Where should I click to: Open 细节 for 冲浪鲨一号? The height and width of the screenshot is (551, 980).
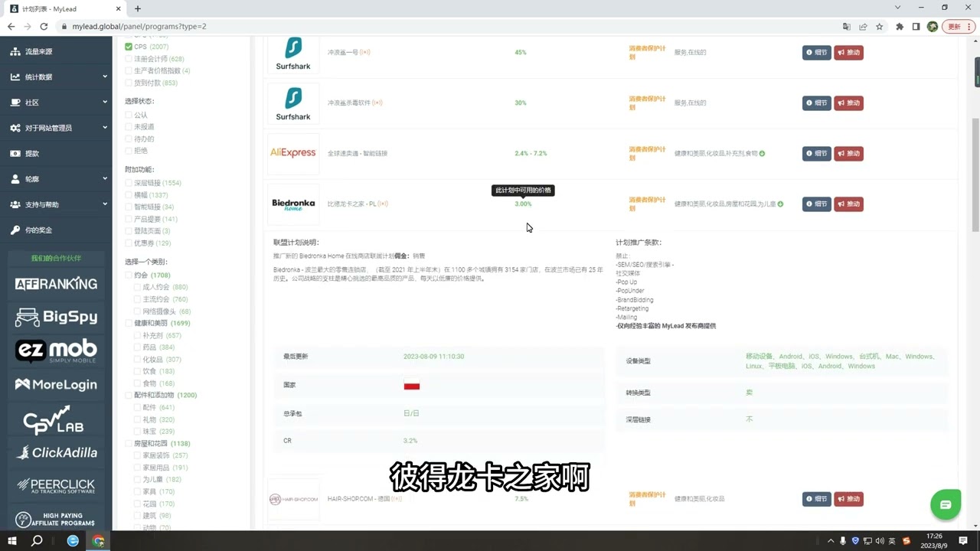[816, 52]
